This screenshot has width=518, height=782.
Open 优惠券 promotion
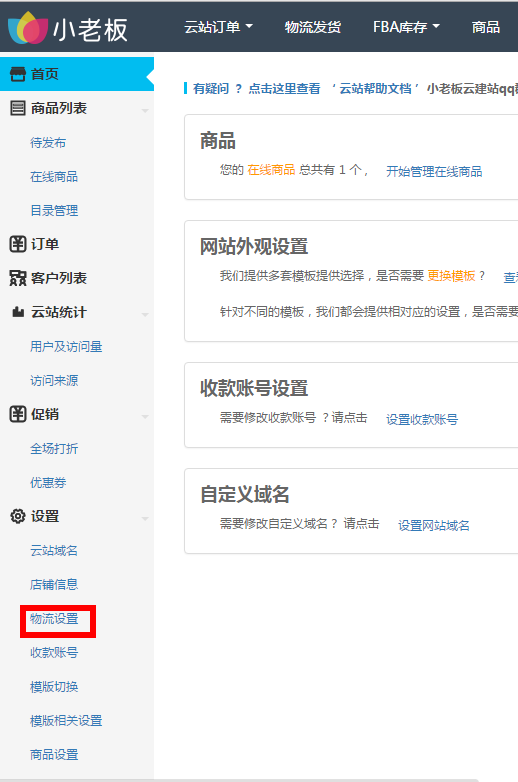pyautogui.click(x=48, y=482)
